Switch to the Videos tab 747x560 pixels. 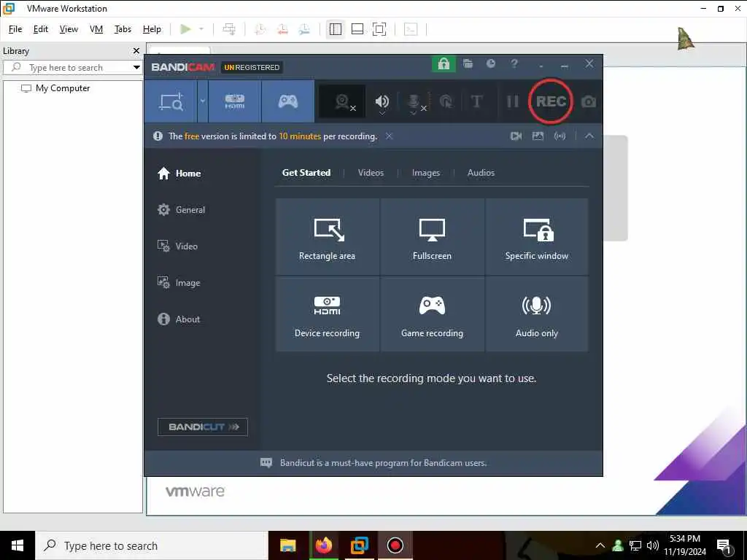pos(371,173)
